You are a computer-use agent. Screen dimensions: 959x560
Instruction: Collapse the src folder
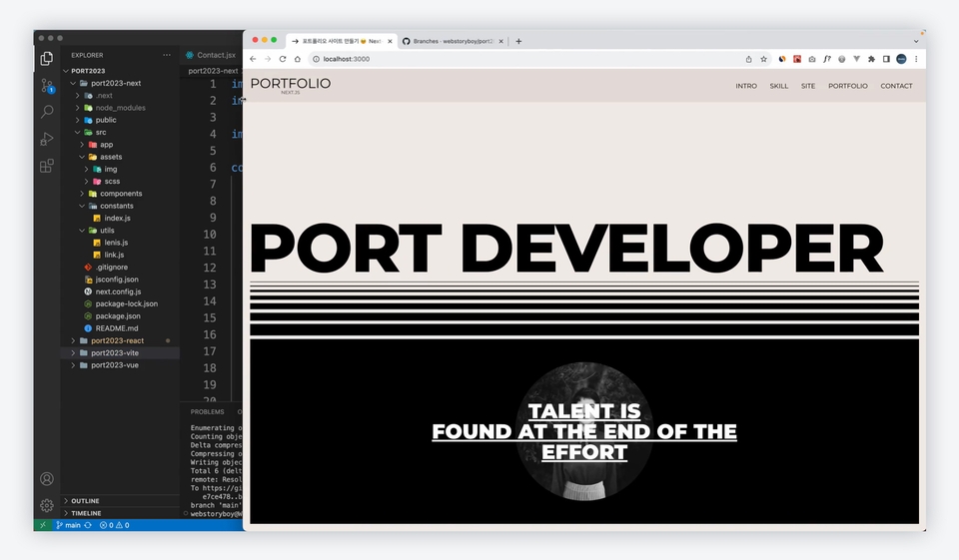[x=78, y=132]
